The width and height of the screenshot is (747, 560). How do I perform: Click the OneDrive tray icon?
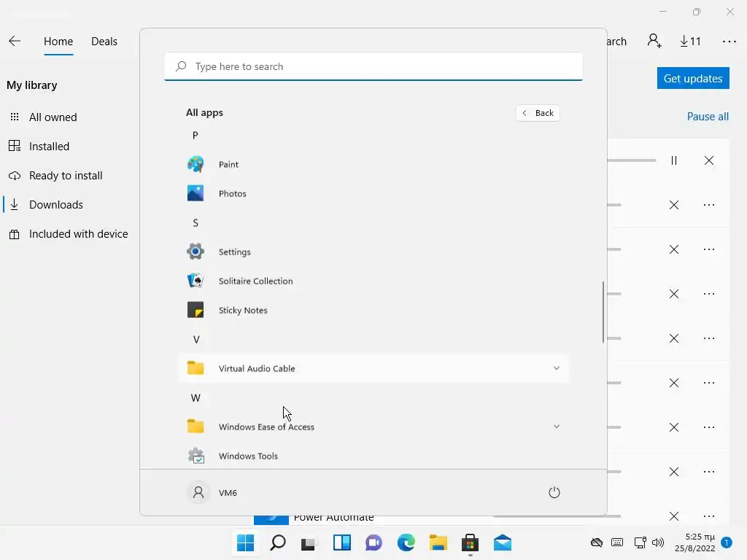click(597, 542)
